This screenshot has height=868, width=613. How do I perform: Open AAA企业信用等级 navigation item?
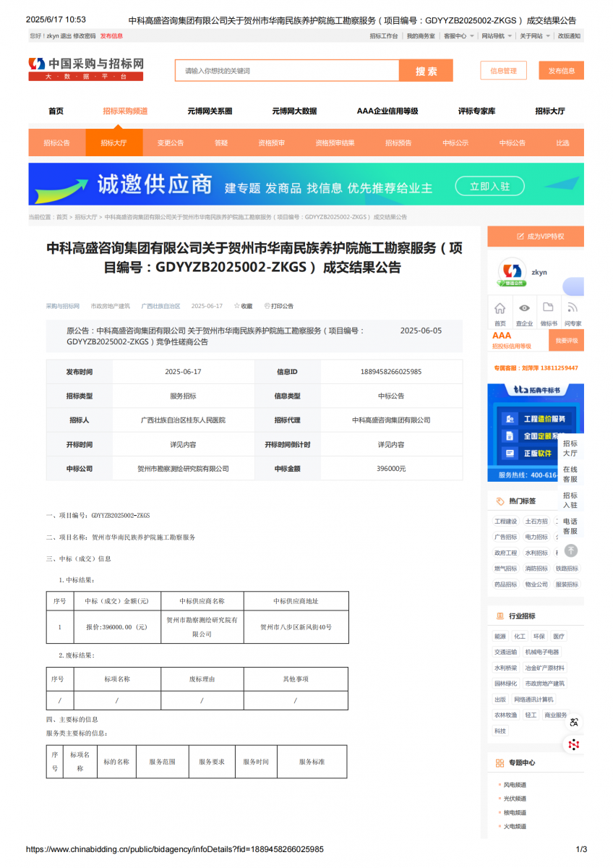(x=387, y=111)
